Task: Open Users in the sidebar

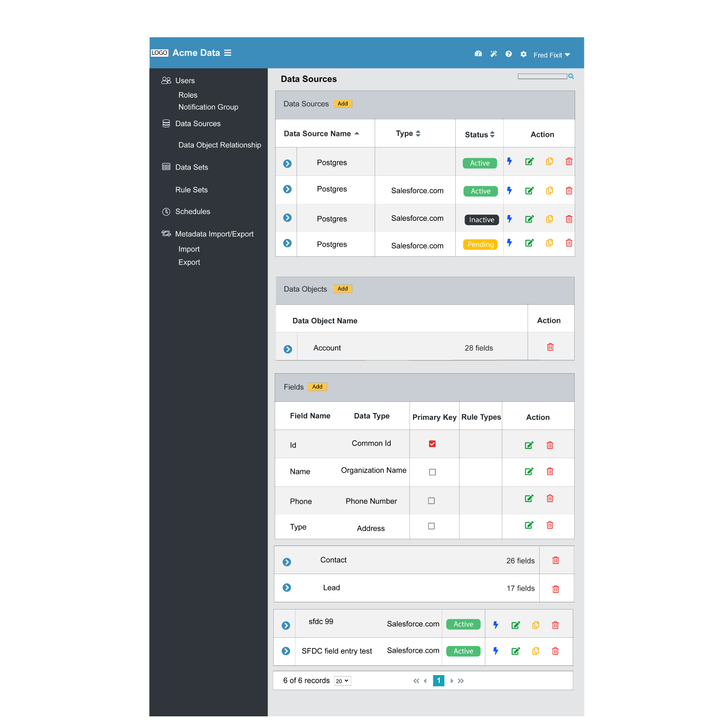Action: tap(185, 81)
